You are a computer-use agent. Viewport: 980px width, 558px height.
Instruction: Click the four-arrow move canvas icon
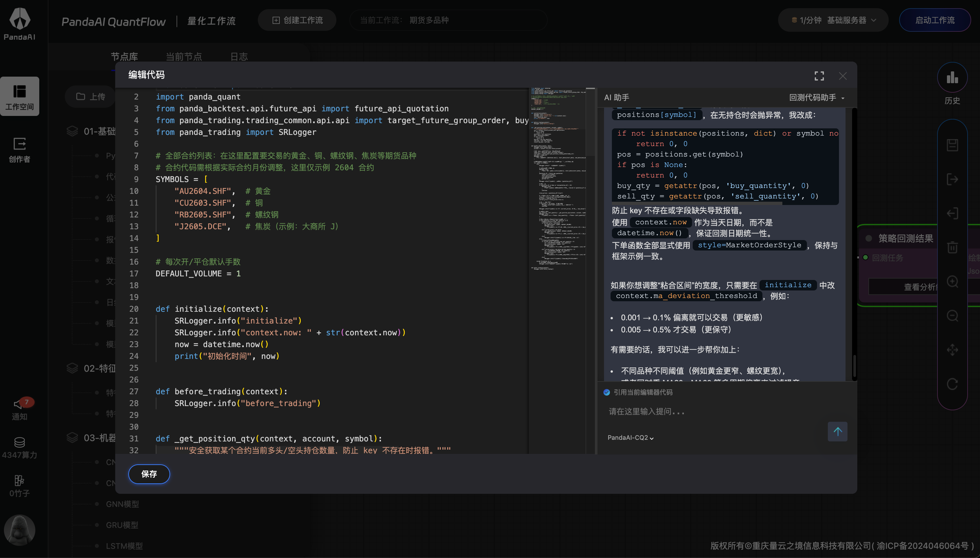coord(953,350)
